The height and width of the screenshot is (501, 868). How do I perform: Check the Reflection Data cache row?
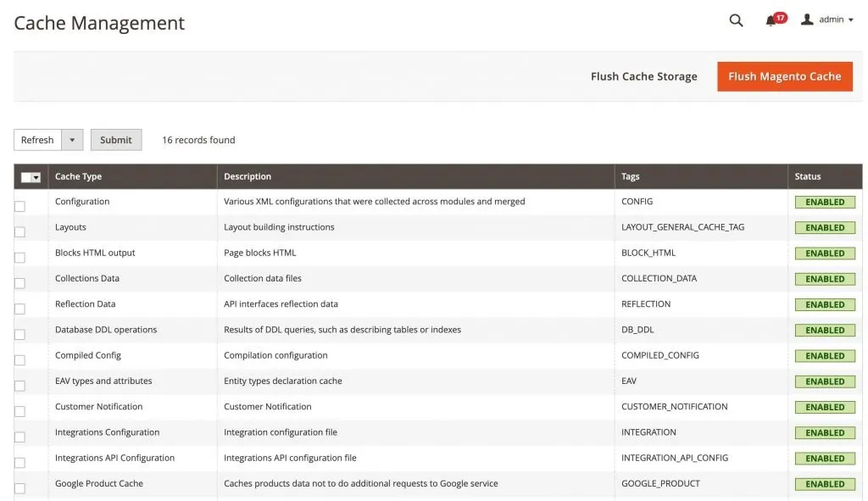19,308
